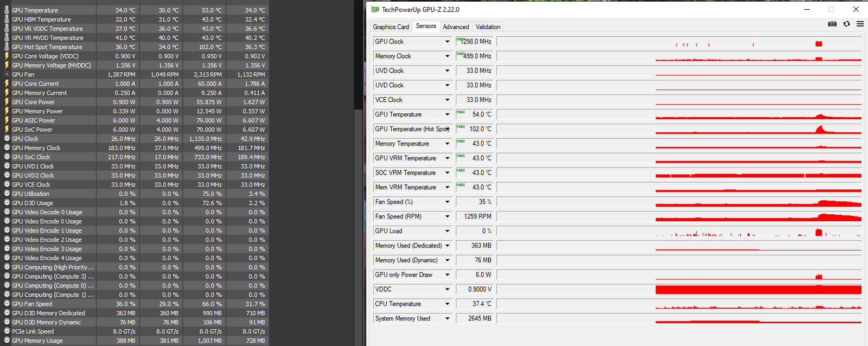The image size is (868, 346).
Task: Click the GPU Memory Usage row label
Action: coord(37,341)
